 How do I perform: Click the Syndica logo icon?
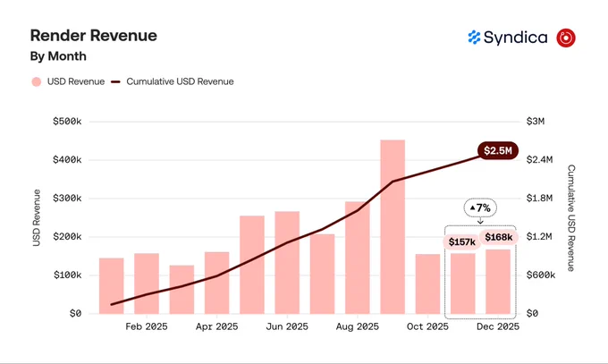click(x=474, y=38)
